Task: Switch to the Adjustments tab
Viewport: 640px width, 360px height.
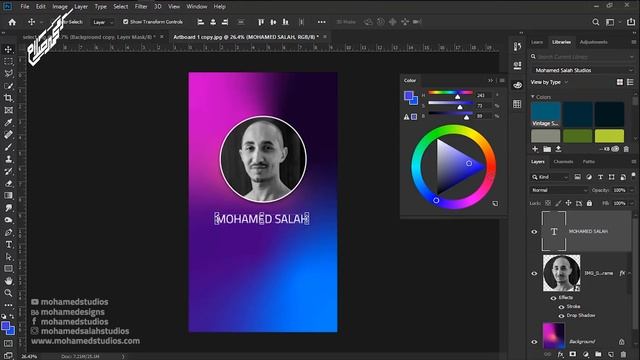Action: (593, 42)
